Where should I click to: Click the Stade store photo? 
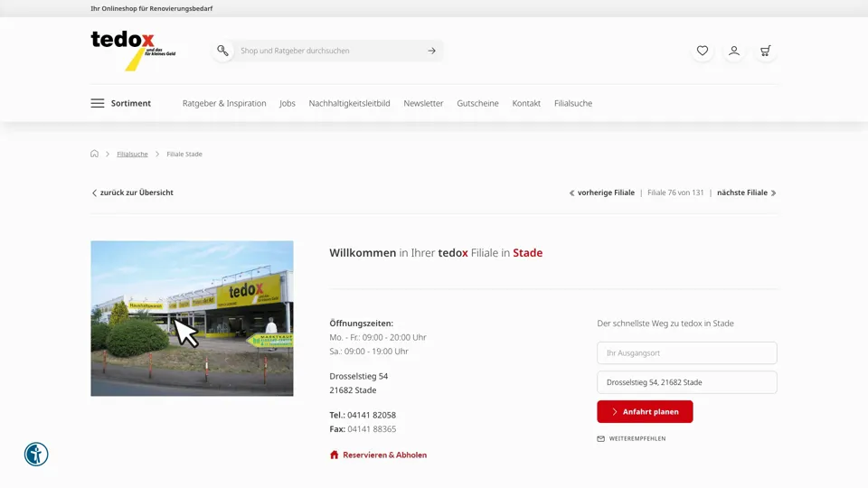pyautogui.click(x=192, y=318)
